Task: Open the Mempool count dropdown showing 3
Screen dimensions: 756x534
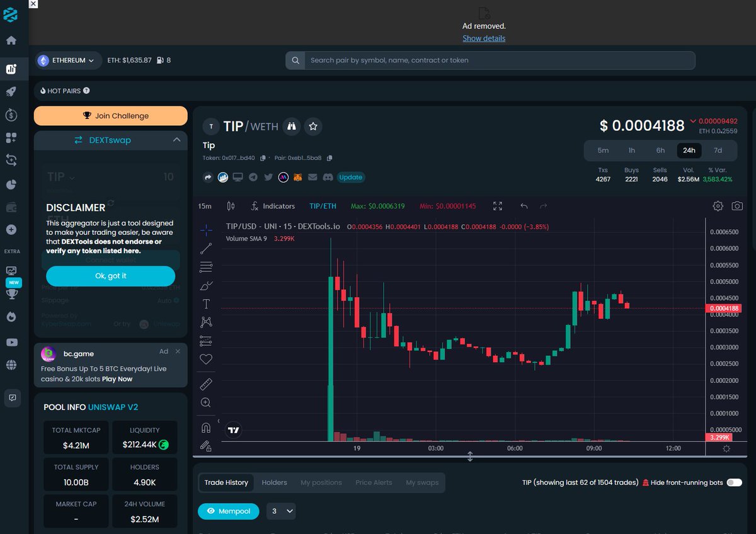Action: point(281,511)
